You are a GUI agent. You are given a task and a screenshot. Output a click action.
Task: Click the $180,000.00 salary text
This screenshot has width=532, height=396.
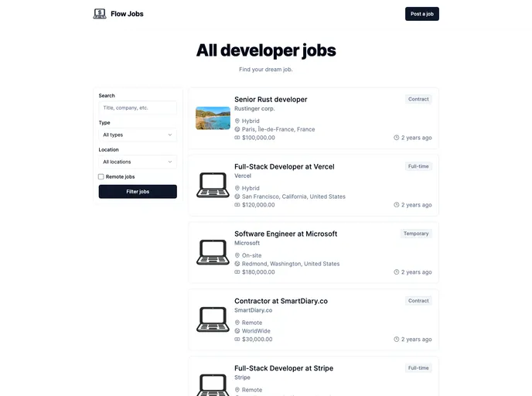[x=258, y=272]
